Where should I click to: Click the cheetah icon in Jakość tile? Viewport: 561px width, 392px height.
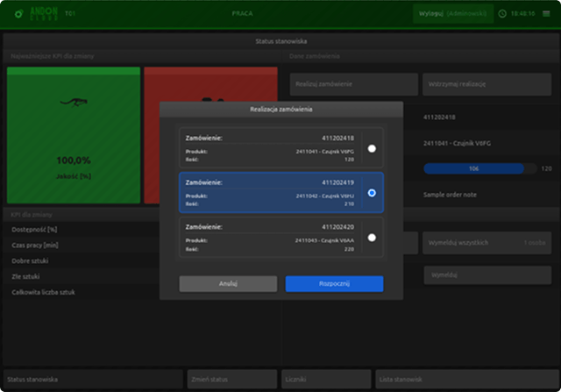click(74, 103)
